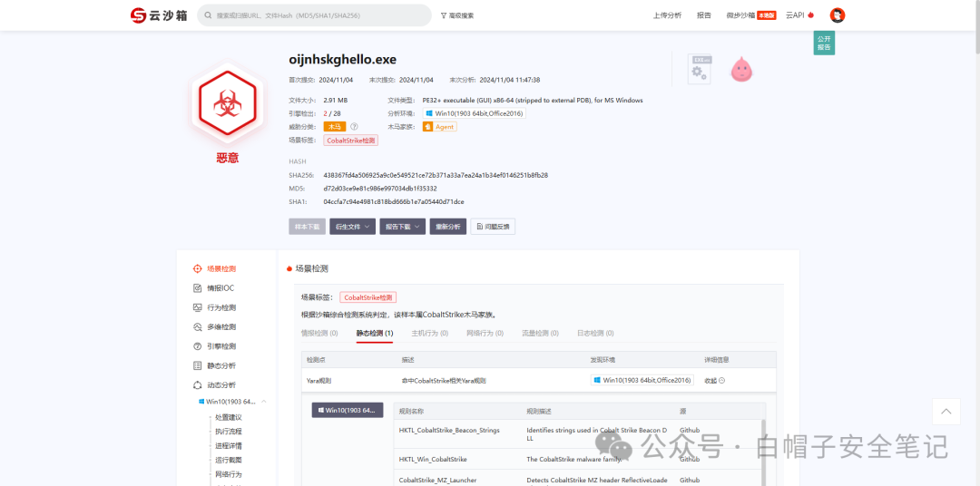Image resolution: width=980 pixels, height=486 pixels.
Task: Click the 引擎检测 sidebar icon
Action: 197,346
